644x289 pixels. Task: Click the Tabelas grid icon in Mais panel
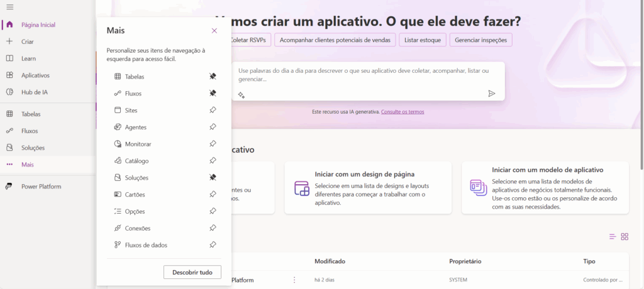[118, 77]
